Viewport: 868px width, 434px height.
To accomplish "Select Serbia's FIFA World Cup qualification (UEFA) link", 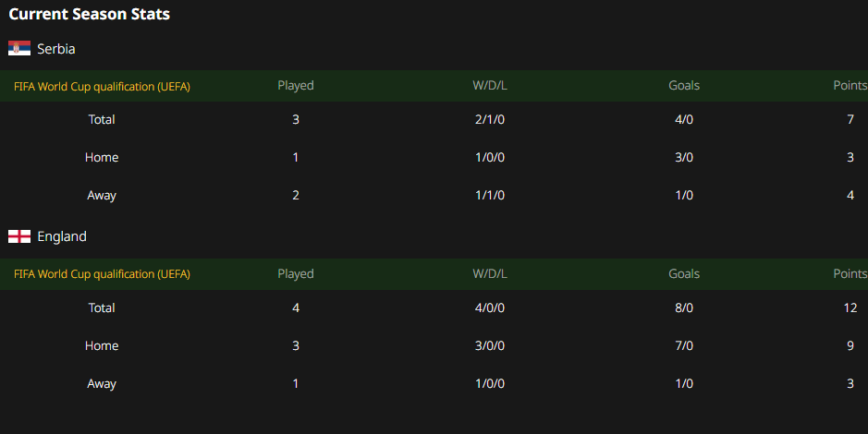I will tap(102, 86).
